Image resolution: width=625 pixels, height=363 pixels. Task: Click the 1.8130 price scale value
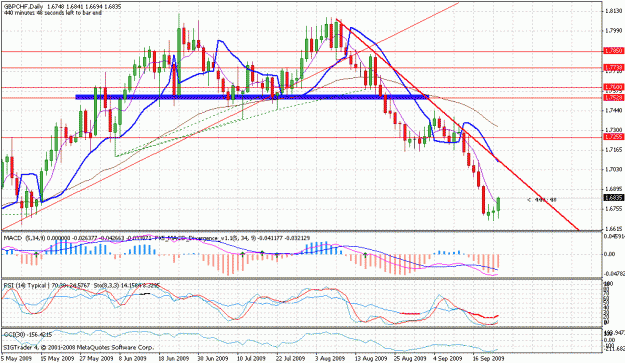pos(613,11)
